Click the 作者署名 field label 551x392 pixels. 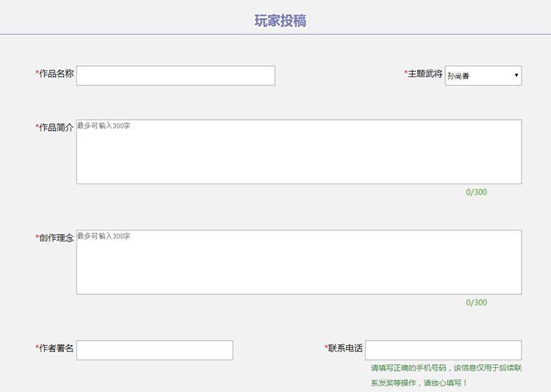57,348
